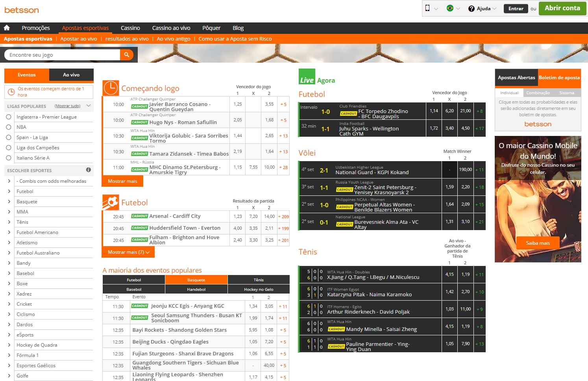Select Spain - La Liga radio button
This screenshot has height=381, width=588.
click(9, 138)
